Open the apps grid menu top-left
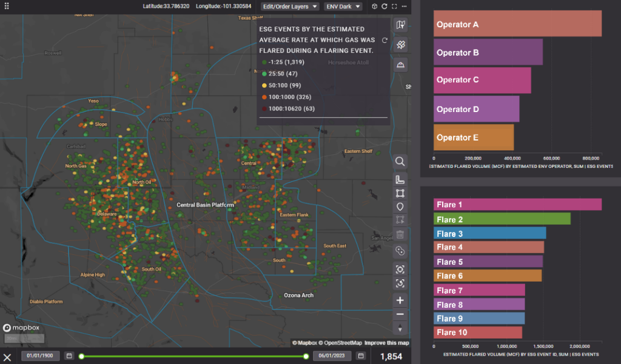Viewport: 621px width, 364px height. coord(5,6)
